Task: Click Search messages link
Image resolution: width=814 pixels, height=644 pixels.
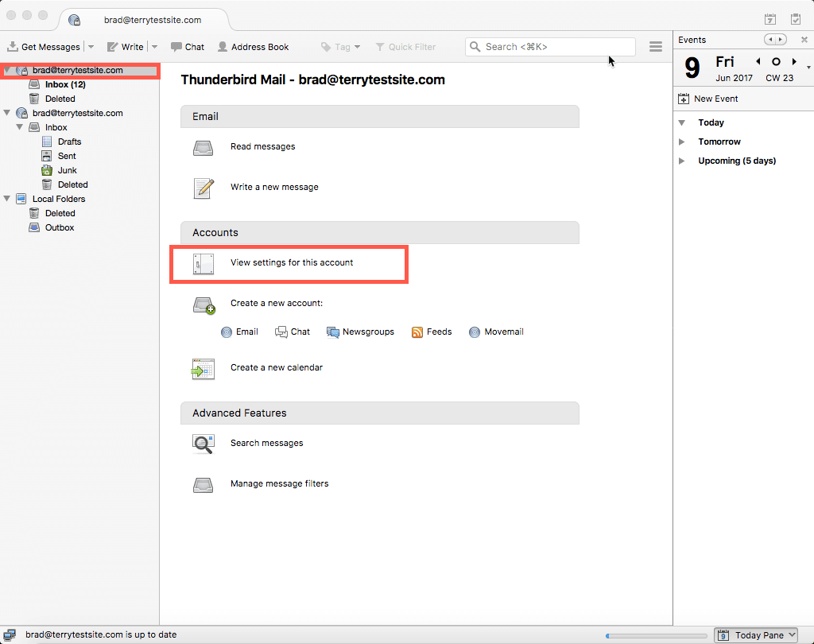Action: click(x=267, y=443)
